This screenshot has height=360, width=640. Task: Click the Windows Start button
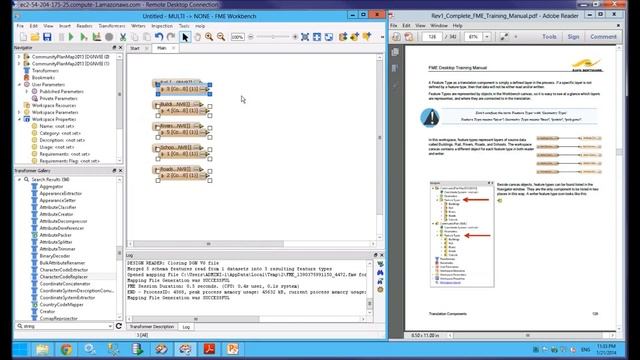(20, 349)
